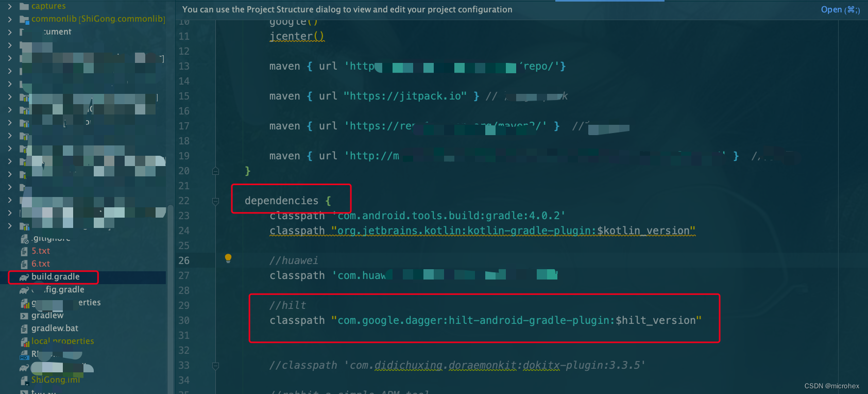This screenshot has height=394, width=868.
Task: Click the Markdown MD file icon
Action: click(24, 354)
